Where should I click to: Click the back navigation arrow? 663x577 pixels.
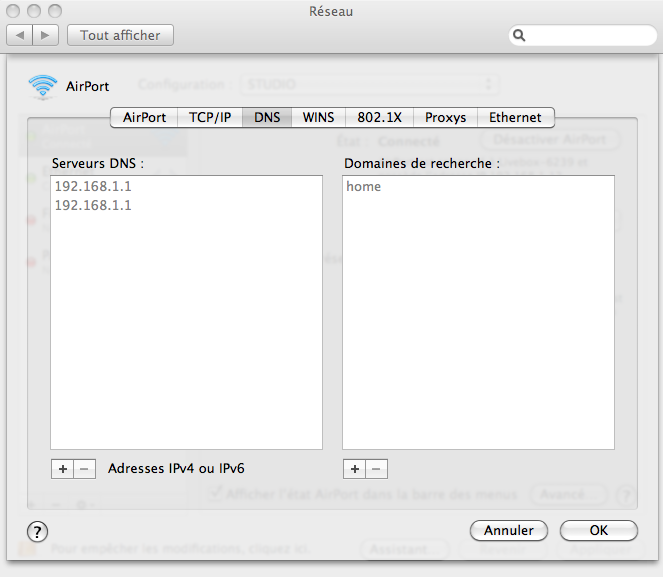[21, 35]
